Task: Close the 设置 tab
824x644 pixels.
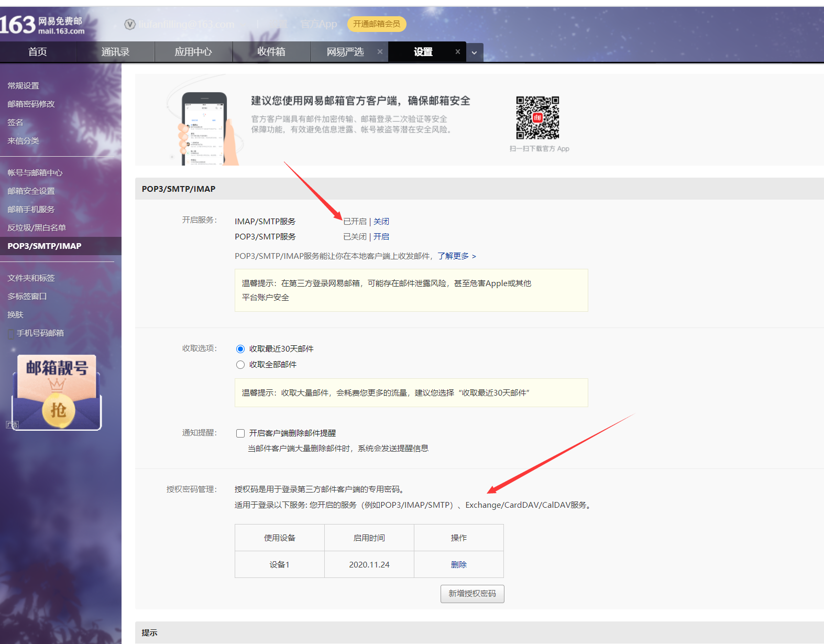Action: click(x=457, y=51)
